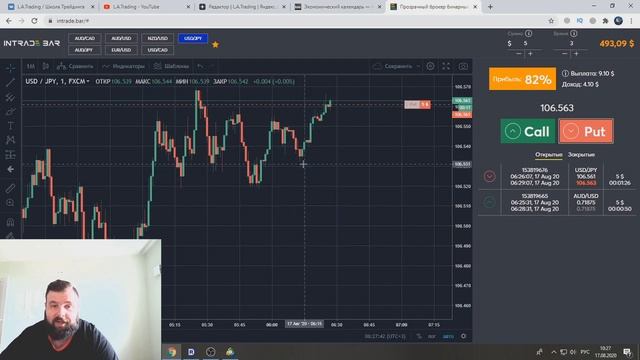640x360 pixels.
Task: Click the red put icon of USD/JPY trade
Action: pos(489,176)
